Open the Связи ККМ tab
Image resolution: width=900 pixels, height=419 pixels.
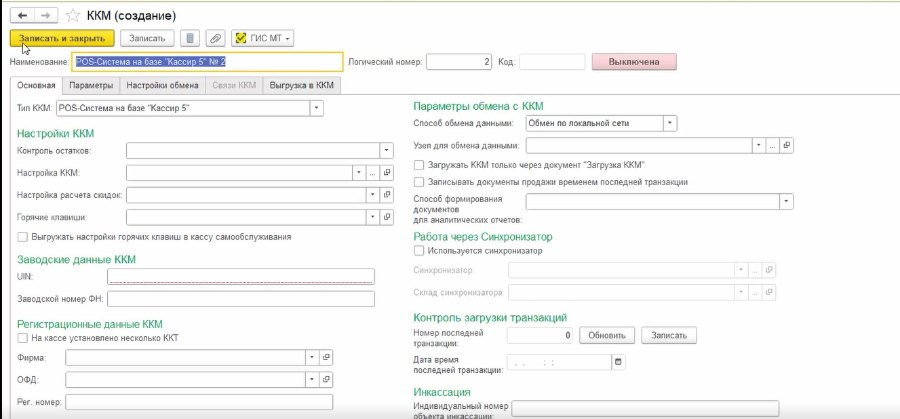(x=234, y=86)
